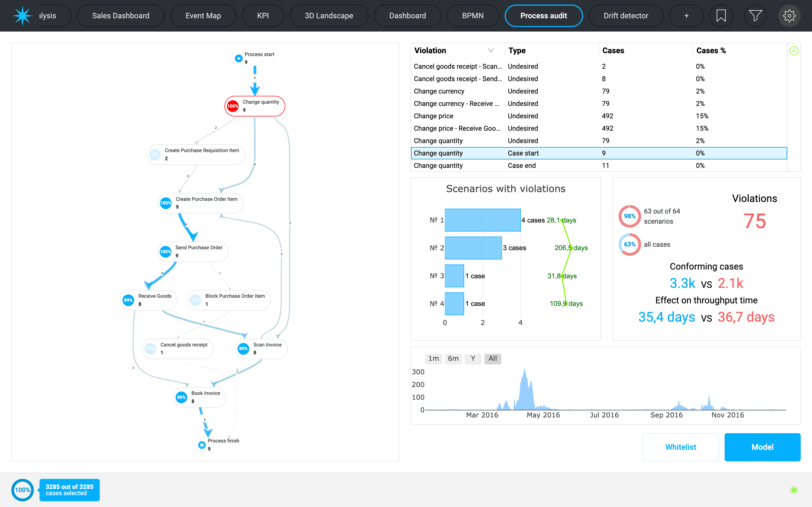Click the Process start play icon
Image resolution: width=812 pixels, height=507 pixels.
[x=239, y=58]
